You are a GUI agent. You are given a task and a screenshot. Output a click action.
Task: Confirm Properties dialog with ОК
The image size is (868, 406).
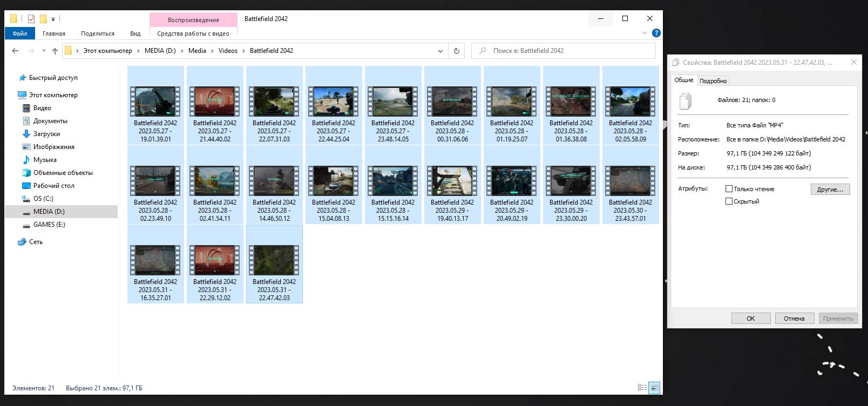pyautogui.click(x=751, y=319)
